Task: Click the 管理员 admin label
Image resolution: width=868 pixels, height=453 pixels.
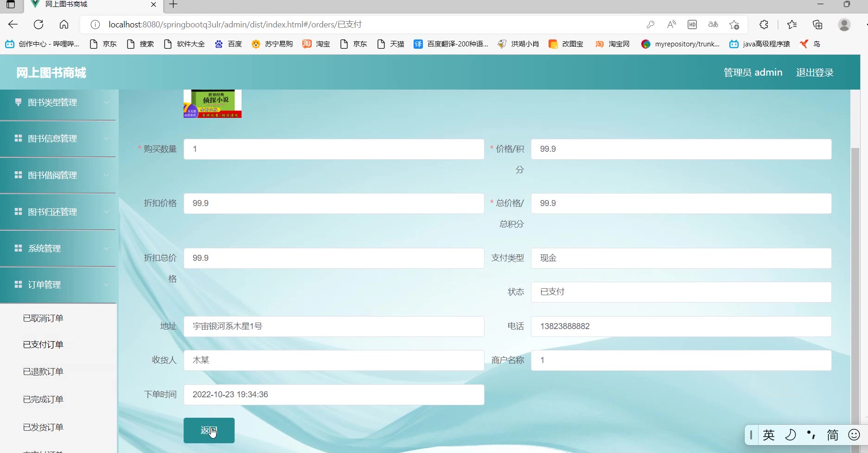Action: coord(753,72)
